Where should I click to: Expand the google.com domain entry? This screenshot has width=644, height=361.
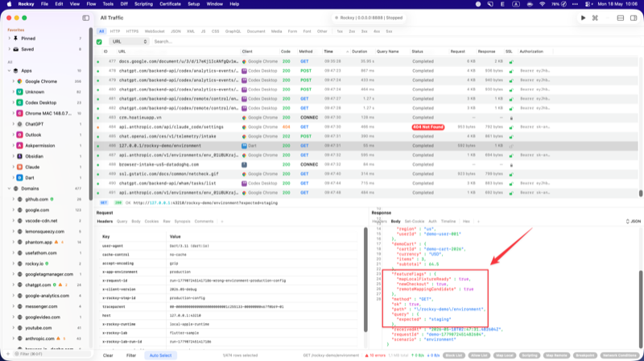[x=13, y=210]
